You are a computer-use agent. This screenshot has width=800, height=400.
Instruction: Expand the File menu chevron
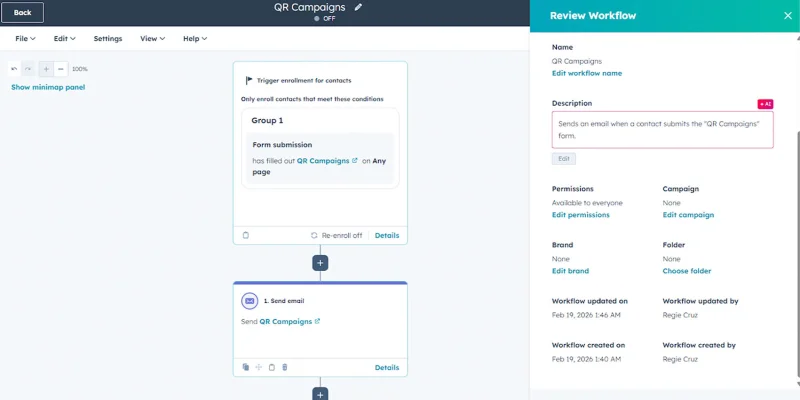tap(33, 39)
